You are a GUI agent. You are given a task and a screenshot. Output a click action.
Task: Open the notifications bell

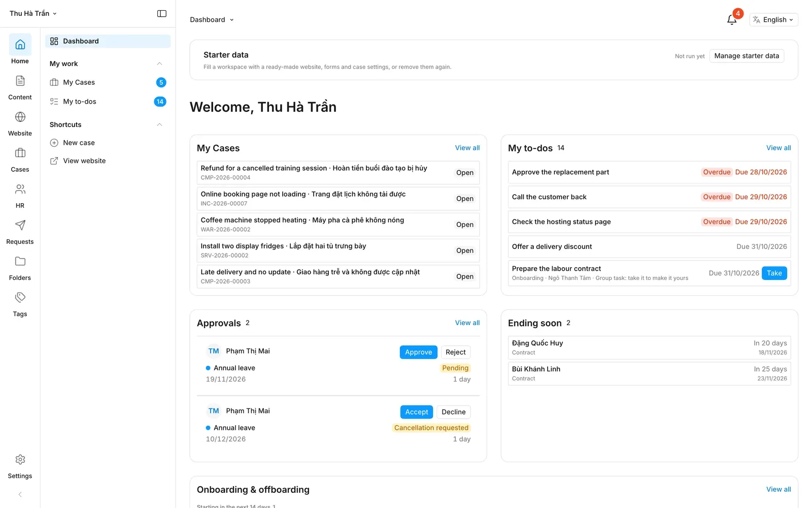pos(732,20)
